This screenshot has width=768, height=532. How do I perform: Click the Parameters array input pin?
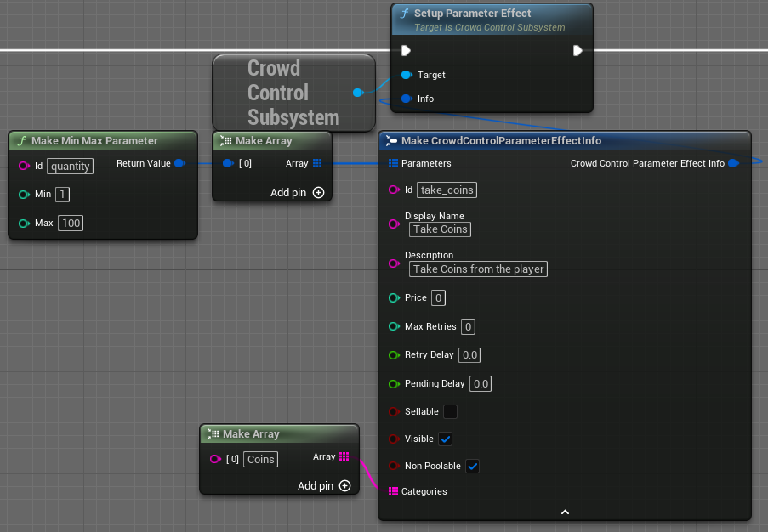(393, 163)
